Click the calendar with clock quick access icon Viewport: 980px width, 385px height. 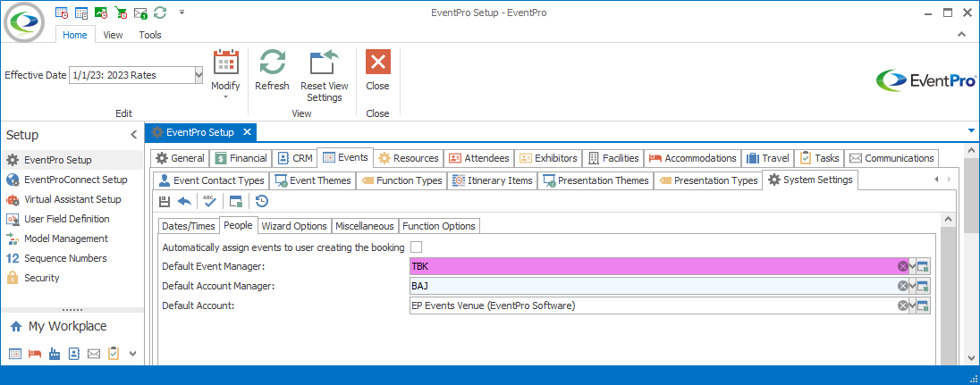tap(61, 13)
